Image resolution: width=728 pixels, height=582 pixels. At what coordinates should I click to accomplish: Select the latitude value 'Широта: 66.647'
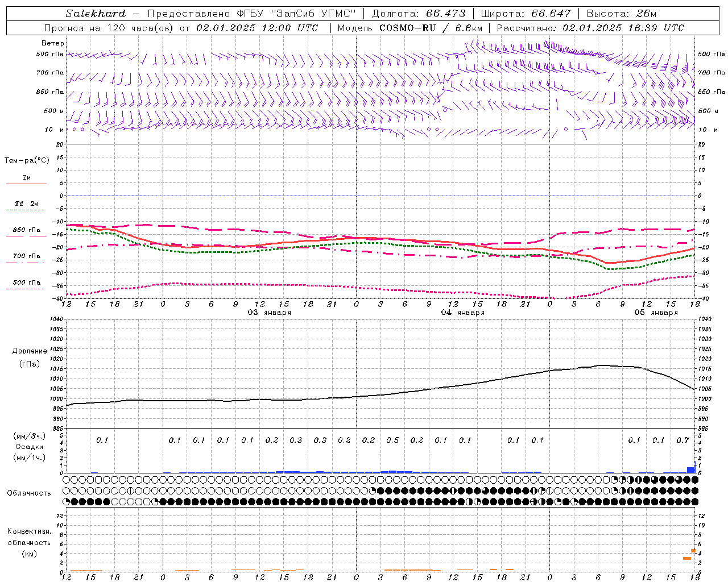[x=526, y=14]
